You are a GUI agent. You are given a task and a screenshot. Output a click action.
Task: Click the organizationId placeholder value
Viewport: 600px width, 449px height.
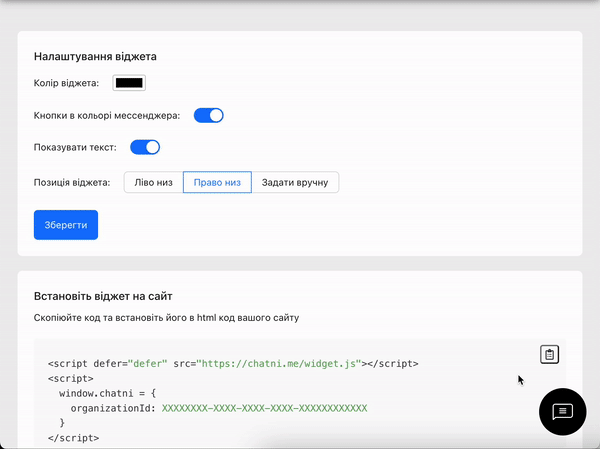[x=264, y=408]
